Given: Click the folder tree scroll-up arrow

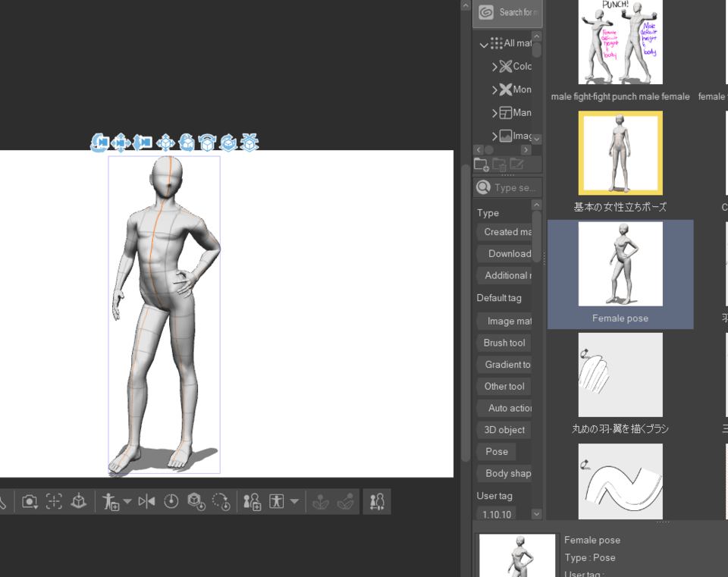Looking at the screenshot, I should pyautogui.click(x=537, y=36).
